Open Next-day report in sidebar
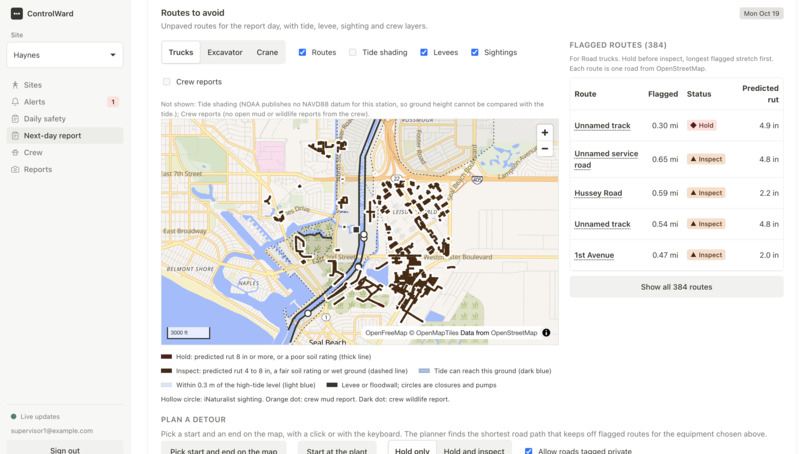The height and width of the screenshot is (454, 806). [x=65, y=136]
